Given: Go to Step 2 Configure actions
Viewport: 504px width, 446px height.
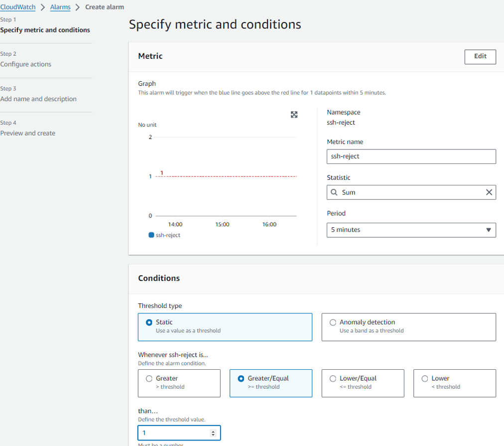Looking at the screenshot, I should point(26,64).
